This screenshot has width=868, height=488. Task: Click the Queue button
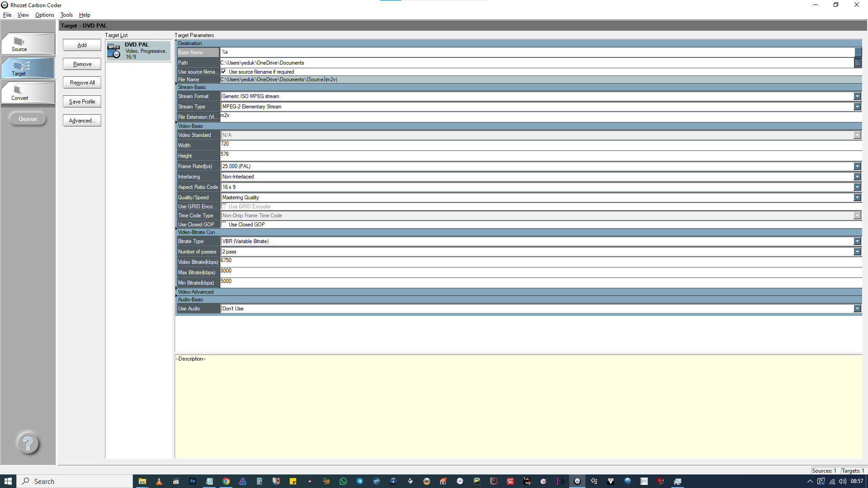[x=28, y=119]
